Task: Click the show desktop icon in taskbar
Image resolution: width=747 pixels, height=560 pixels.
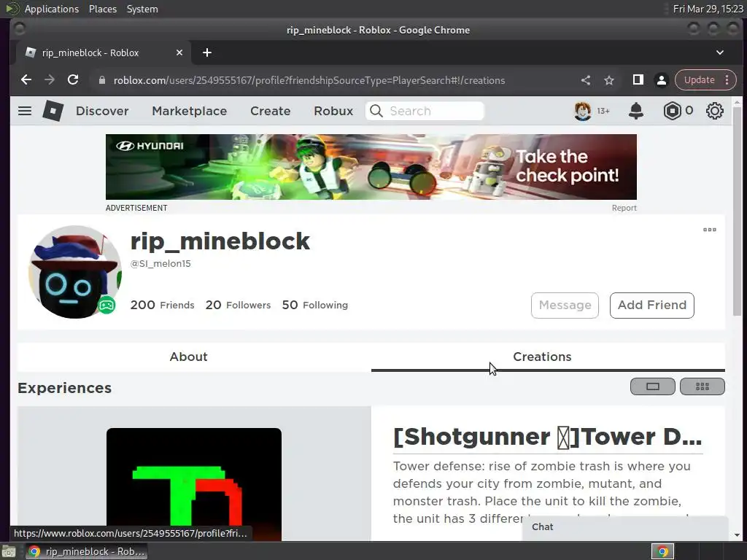Action: [x=8, y=551]
